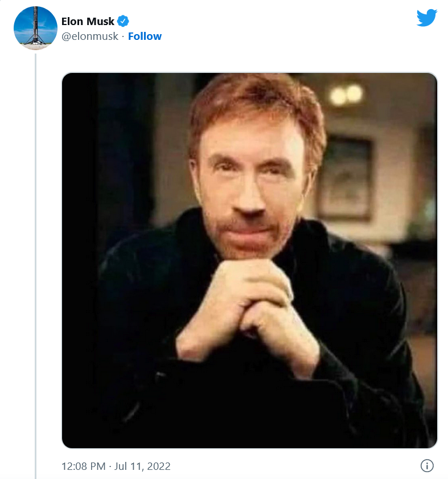This screenshot has height=479, width=448.
Task: Click the glowing ceiling lights in photo
Action: click(346, 94)
